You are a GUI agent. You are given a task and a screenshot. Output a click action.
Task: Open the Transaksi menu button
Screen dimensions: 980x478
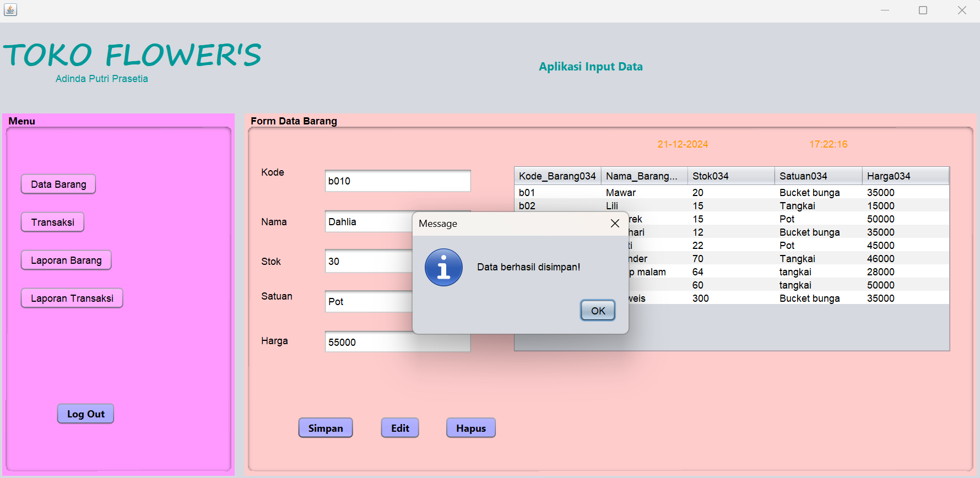(52, 222)
